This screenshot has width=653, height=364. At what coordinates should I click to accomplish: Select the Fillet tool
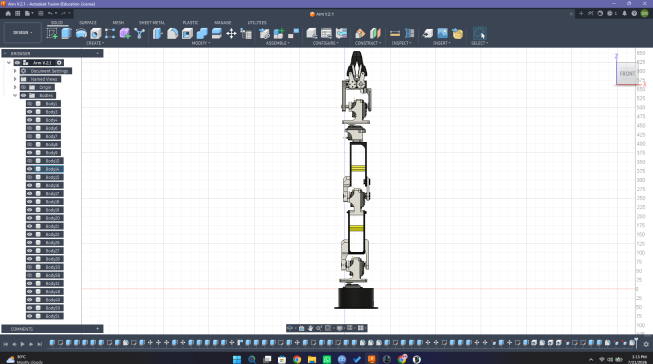click(172, 33)
